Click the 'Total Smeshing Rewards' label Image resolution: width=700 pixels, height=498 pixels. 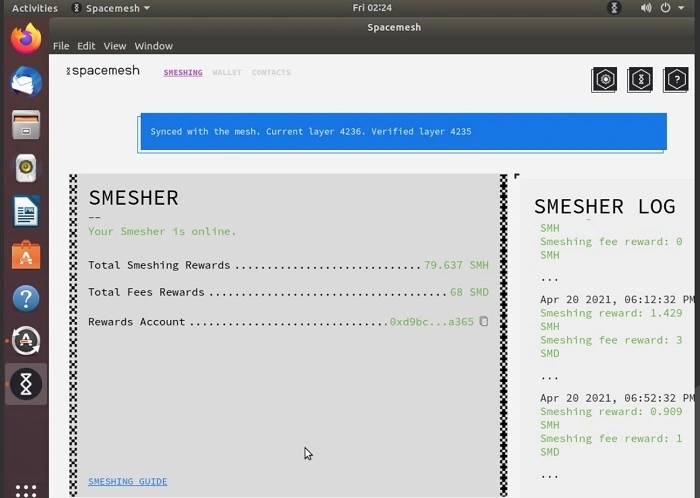coord(159,265)
